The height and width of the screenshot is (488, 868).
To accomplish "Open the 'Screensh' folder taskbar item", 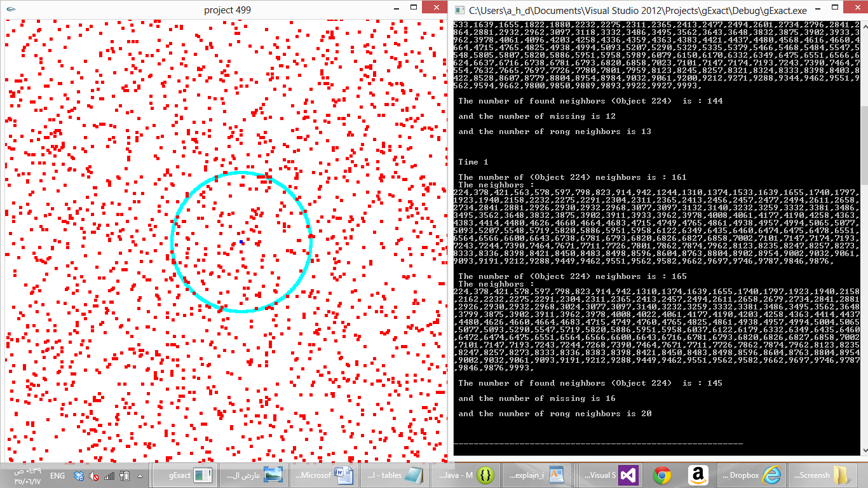I will pos(824,475).
